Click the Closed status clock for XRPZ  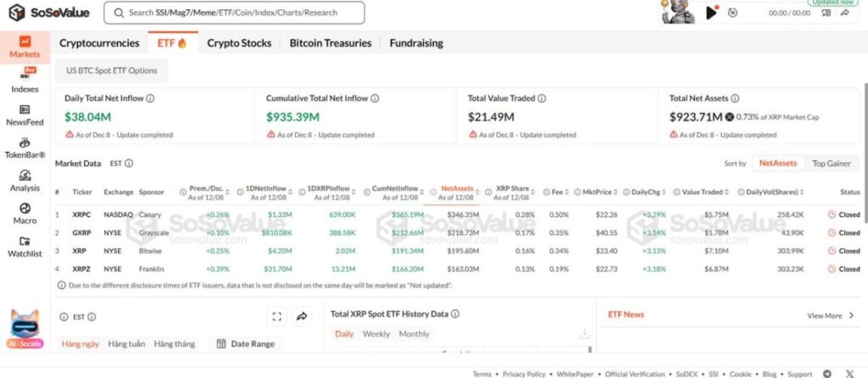(832, 269)
